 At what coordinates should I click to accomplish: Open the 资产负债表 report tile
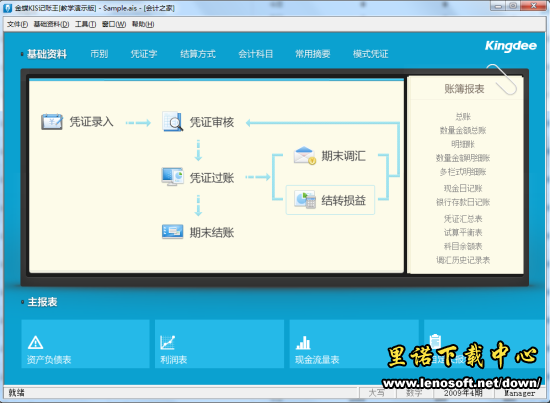coord(85,344)
